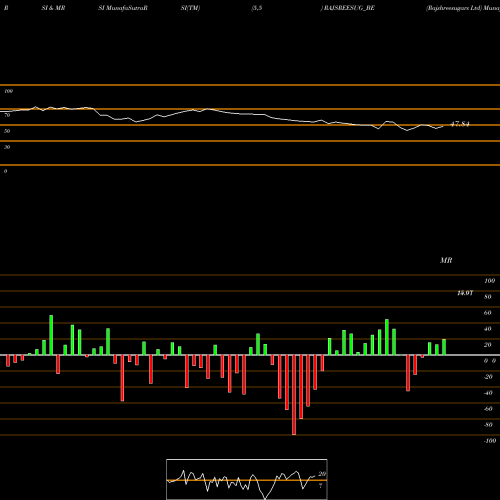This screenshot has width=500, height=500.
Task: Click the MR axis label -100
Action: [x=490, y=441]
